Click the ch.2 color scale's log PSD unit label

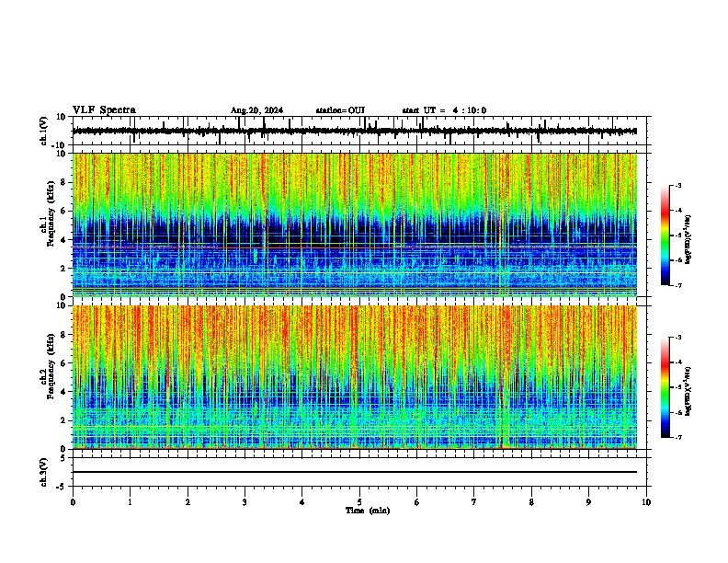[x=688, y=391]
